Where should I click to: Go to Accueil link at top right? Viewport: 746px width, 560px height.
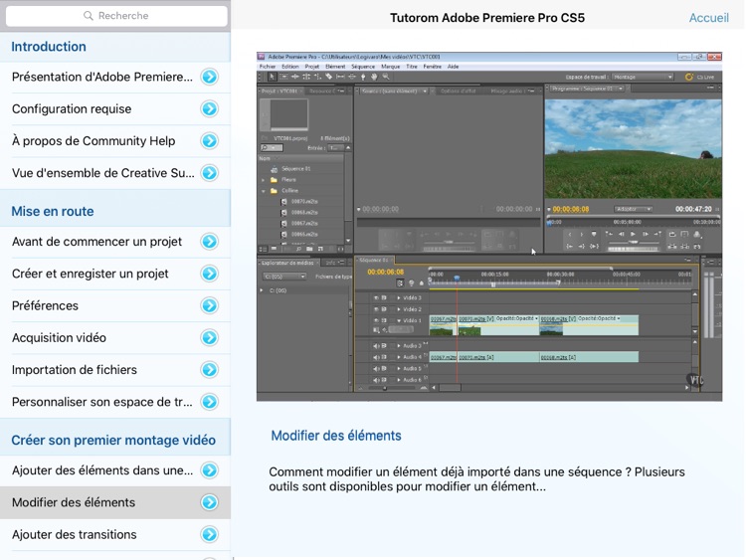point(709,18)
